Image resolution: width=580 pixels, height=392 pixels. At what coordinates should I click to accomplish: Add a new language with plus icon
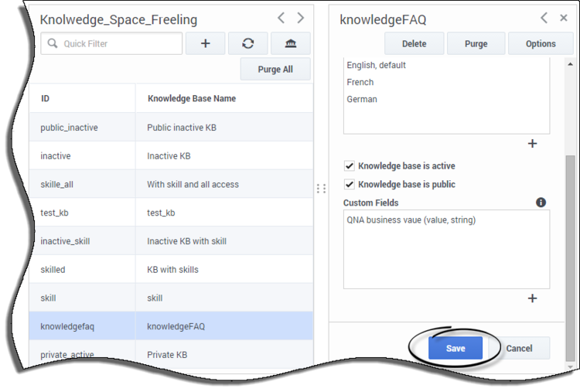coord(532,144)
